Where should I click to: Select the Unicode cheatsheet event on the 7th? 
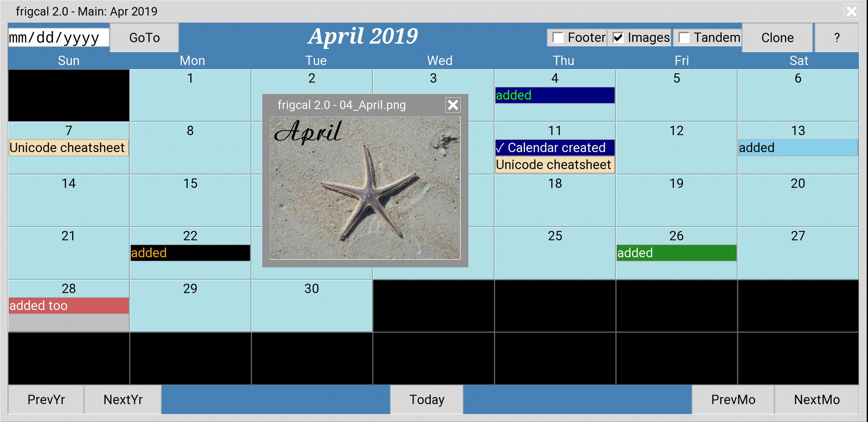coord(69,148)
